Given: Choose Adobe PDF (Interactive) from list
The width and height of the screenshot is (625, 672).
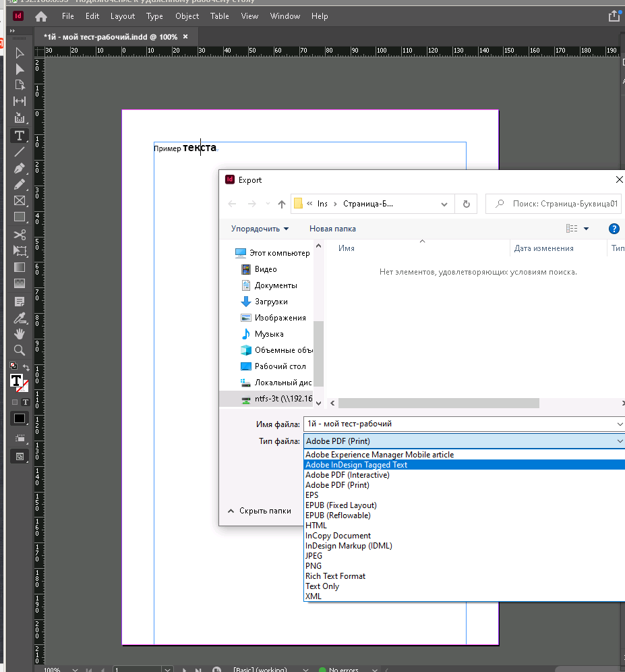Looking at the screenshot, I should tap(347, 475).
